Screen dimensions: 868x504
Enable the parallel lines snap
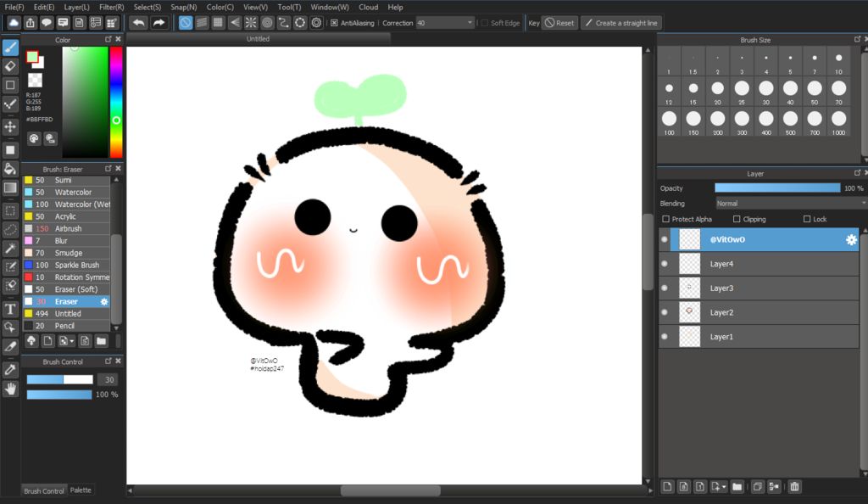pos(202,23)
